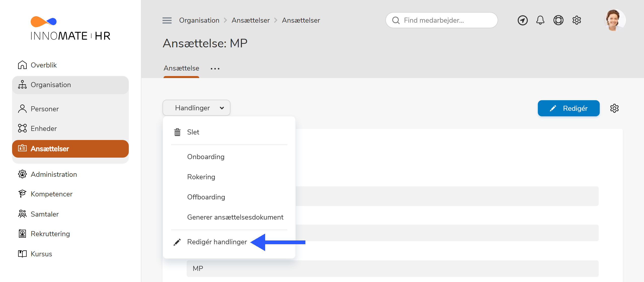Click the page settings gear beside Redigér
This screenshot has width=644, height=282.
pos(615,108)
